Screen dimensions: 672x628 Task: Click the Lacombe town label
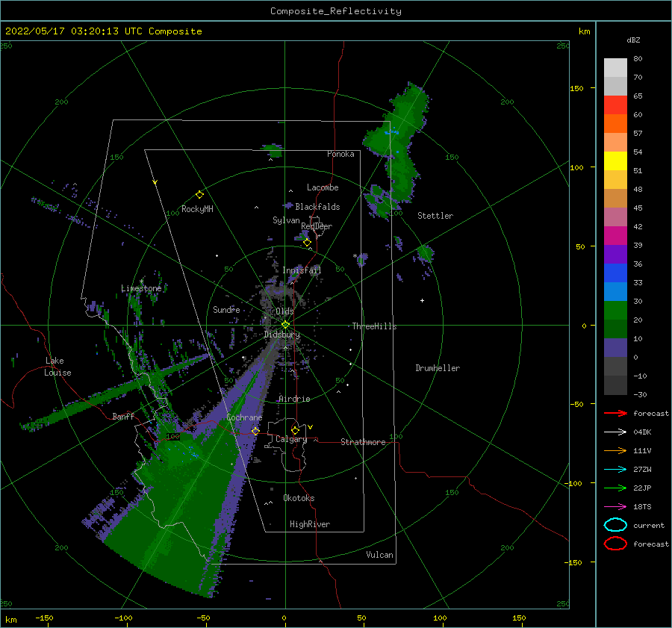click(x=323, y=187)
